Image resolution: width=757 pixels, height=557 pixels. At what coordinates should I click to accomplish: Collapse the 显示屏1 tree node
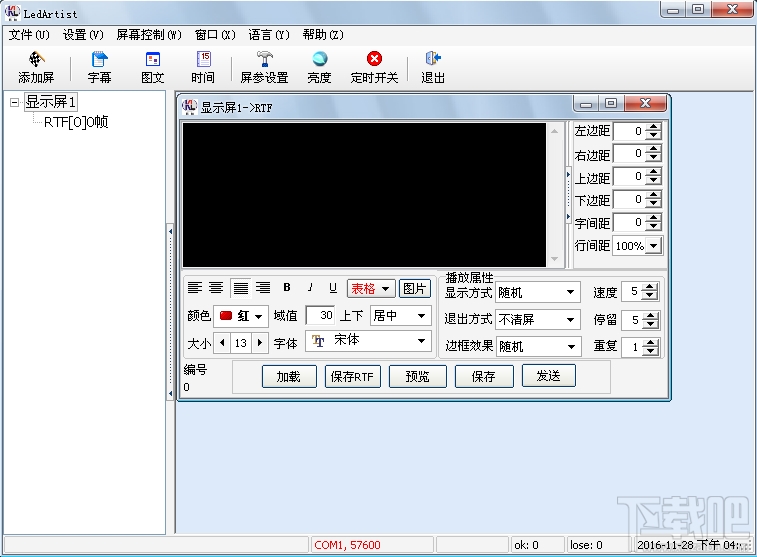(x=14, y=102)
